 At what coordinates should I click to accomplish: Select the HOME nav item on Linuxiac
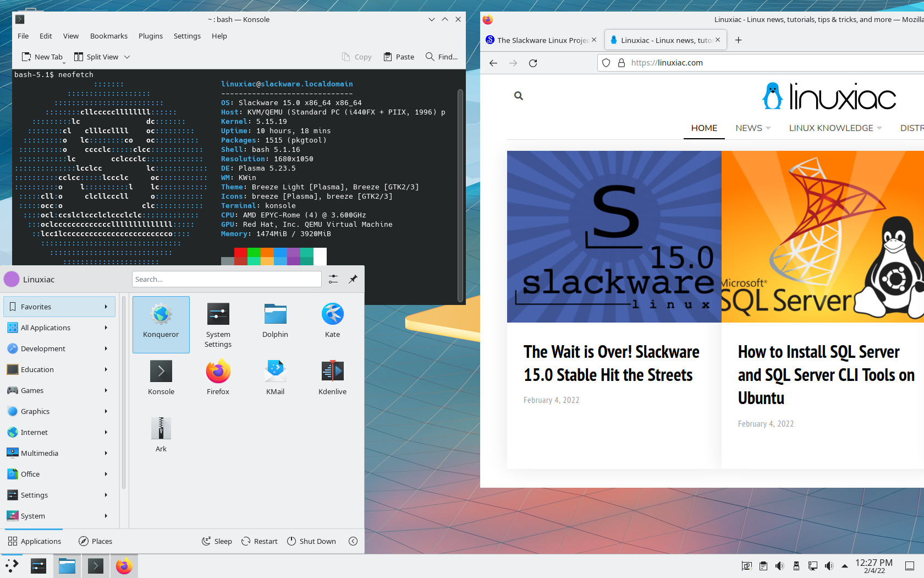click(x=704, y=128)
